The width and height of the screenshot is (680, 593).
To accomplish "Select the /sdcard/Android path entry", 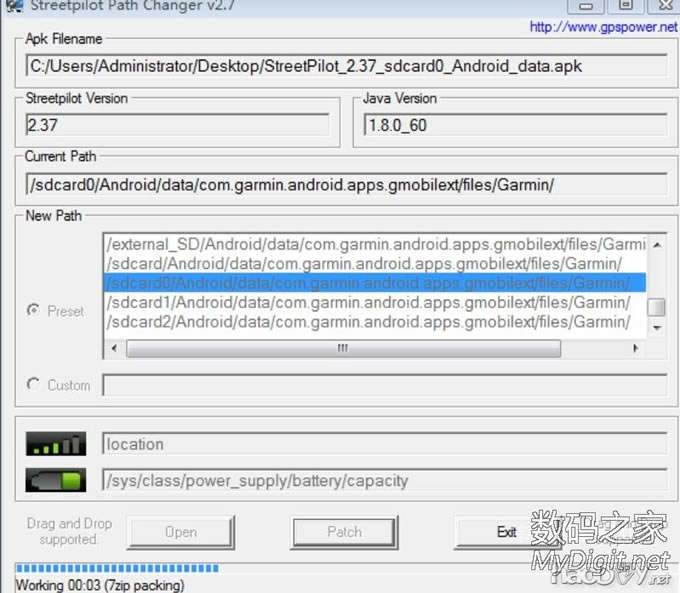I will pyautogui.click(x=365, y=263).
